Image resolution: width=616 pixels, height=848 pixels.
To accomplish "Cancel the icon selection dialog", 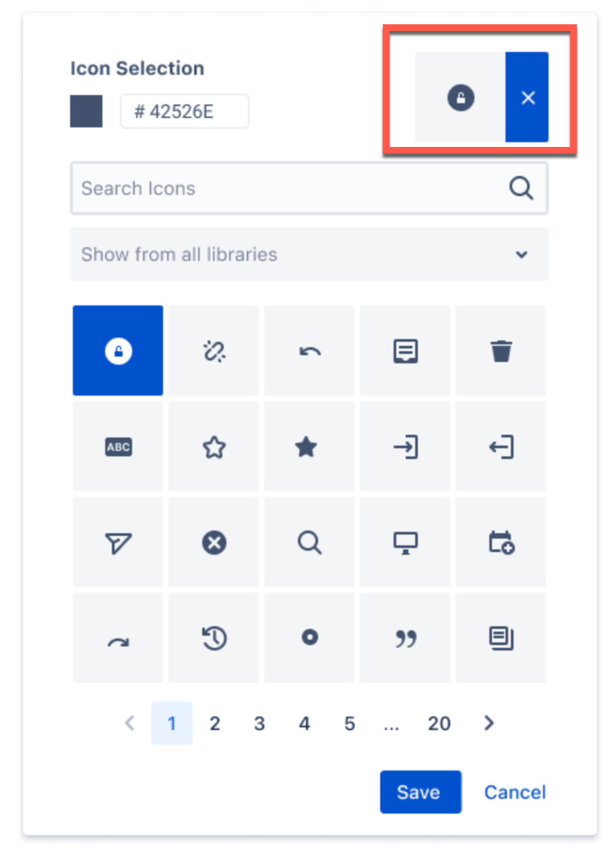I will (x=515, y=792).
